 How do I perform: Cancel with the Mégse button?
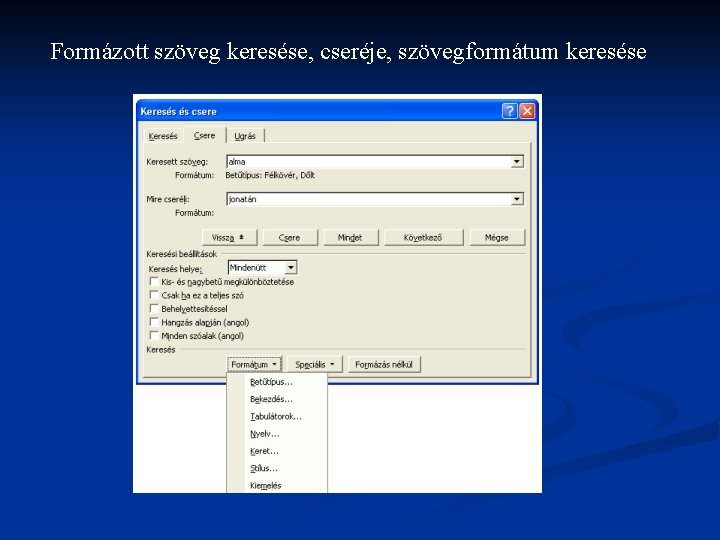pos(496,237)
